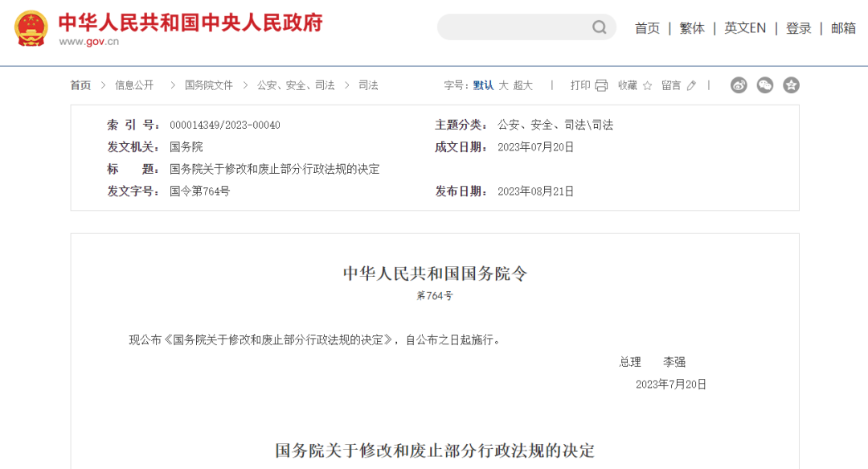
Task: Share the article via WeChat
Action: 764,84
